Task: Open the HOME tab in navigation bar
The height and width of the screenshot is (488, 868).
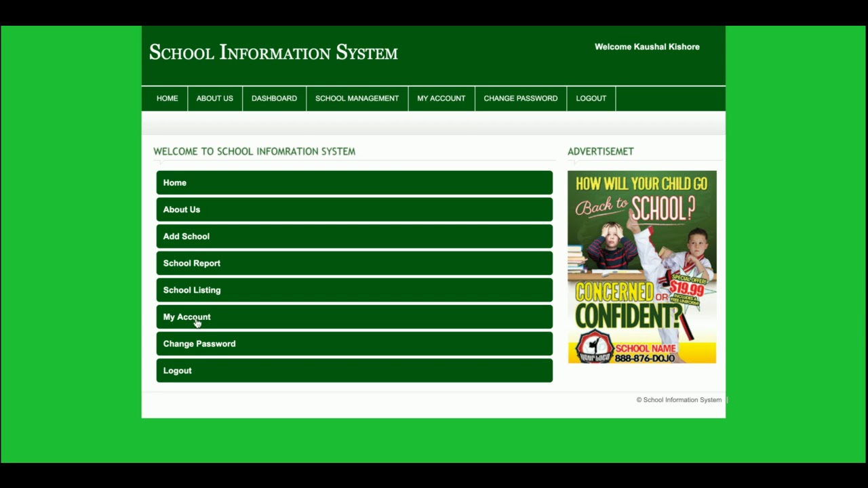Action: coord(167,98)
